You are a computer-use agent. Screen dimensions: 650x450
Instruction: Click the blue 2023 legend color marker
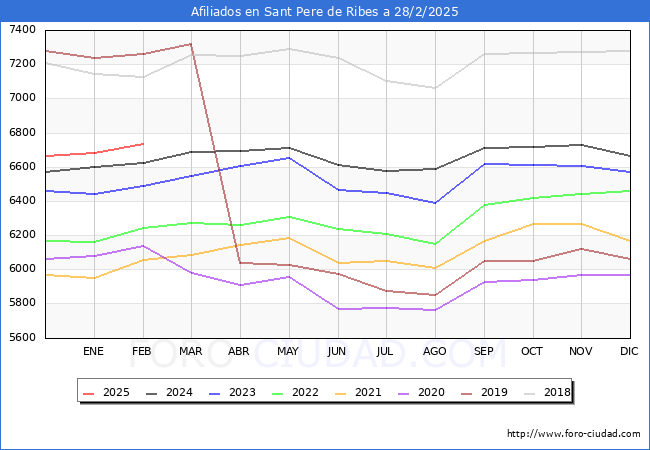tap(215, 393)
